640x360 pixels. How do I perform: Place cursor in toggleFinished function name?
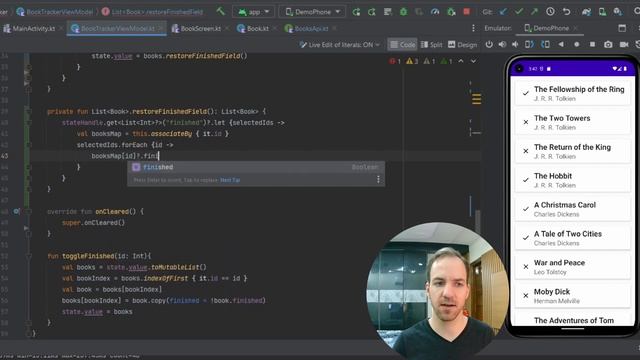pyautogui.click(x=88, y=256)
